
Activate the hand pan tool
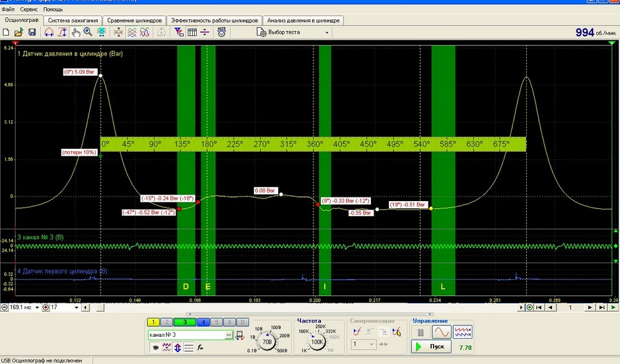[75, 32]
